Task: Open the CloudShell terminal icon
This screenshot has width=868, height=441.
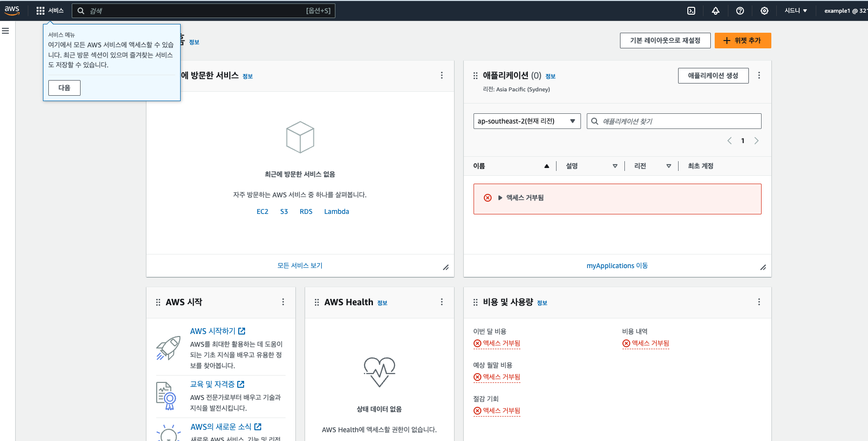Action: click(x=691, y=11)
